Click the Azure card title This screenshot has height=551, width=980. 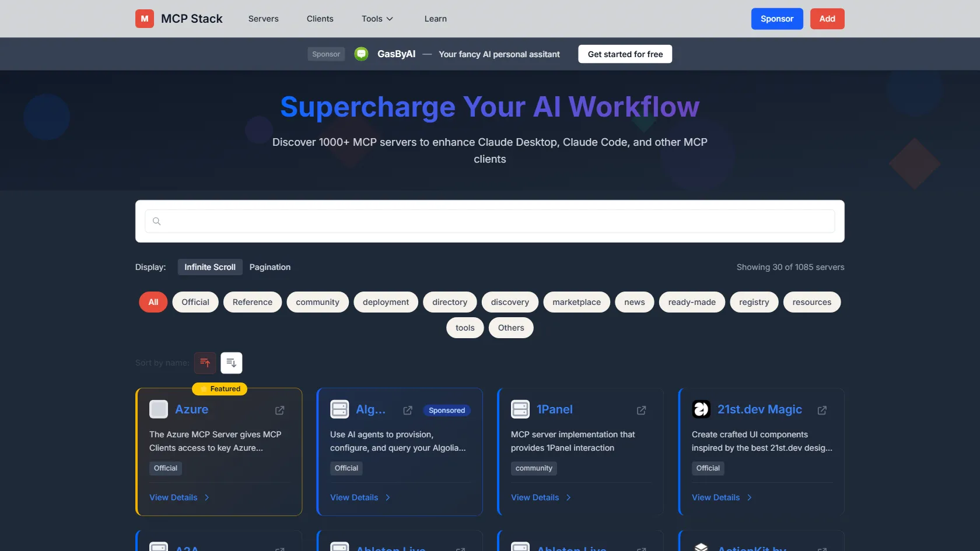[192, 409]
